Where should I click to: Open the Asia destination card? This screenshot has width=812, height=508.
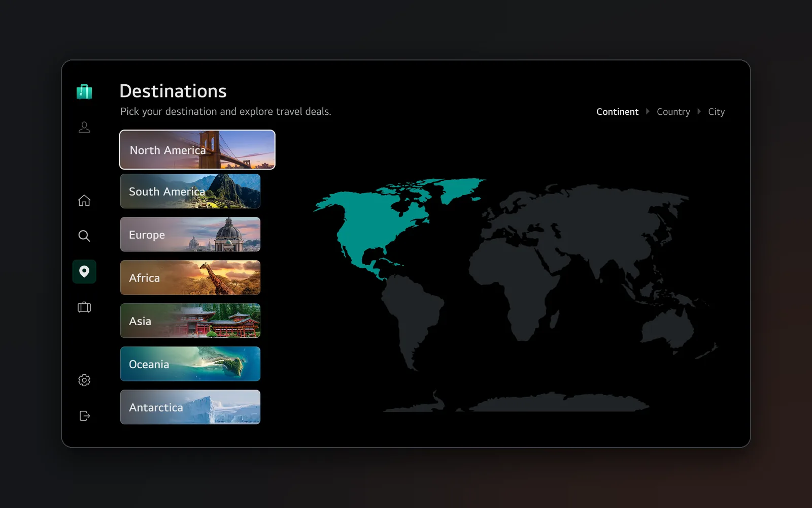pos(190,321)
